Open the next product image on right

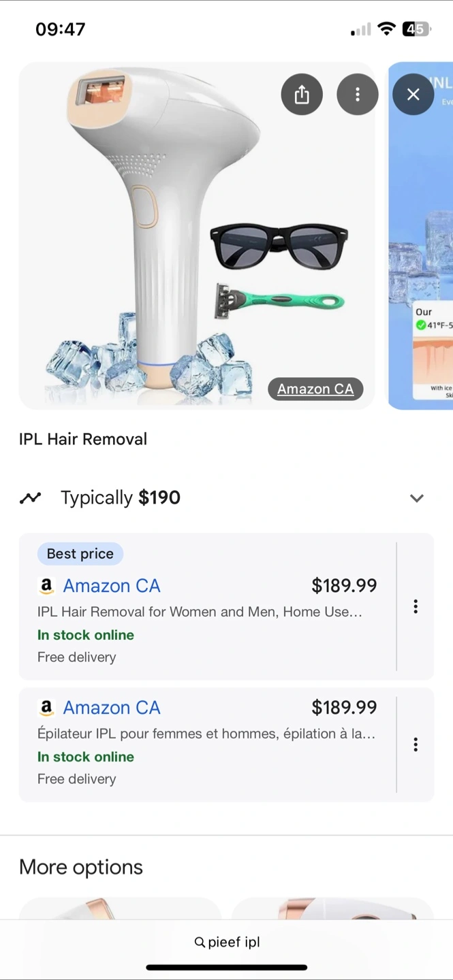point(420,236)
